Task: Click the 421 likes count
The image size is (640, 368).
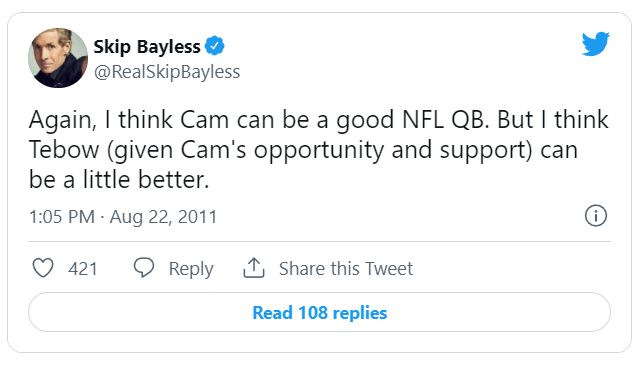Action: 83,269
